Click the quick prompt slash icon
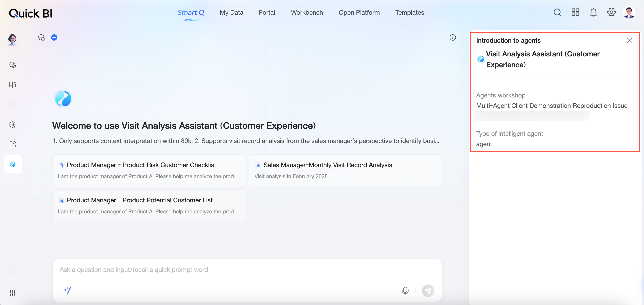Screen dimensions: 644x305 point(67,291)
